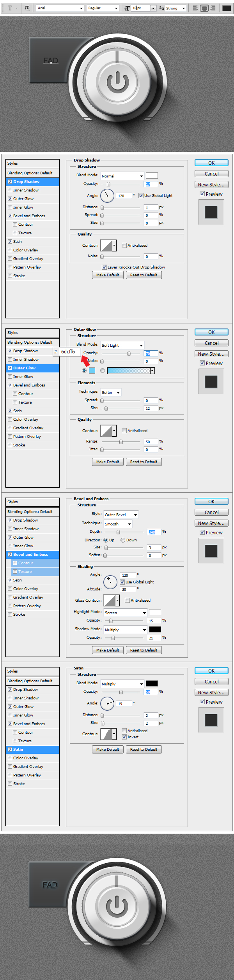Screen dimensions: 234x980
Task: Click the Shading angle dial in Bevel and Emboss
Action: (x=110, y=582)
